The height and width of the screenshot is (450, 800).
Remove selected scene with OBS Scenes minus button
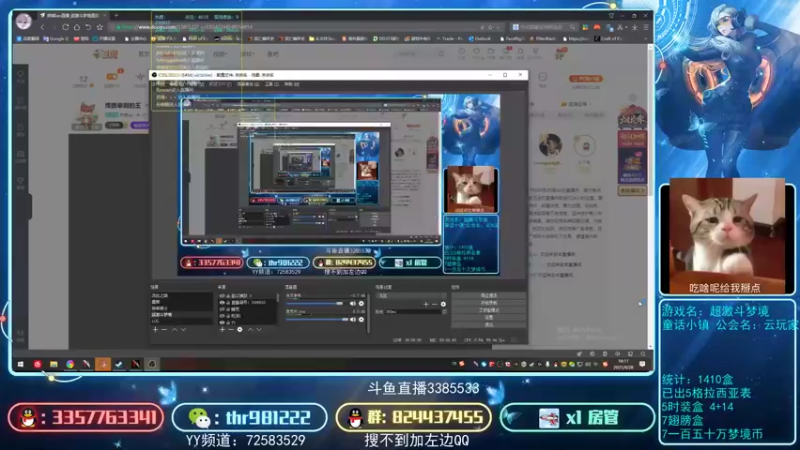click(164, 330)
